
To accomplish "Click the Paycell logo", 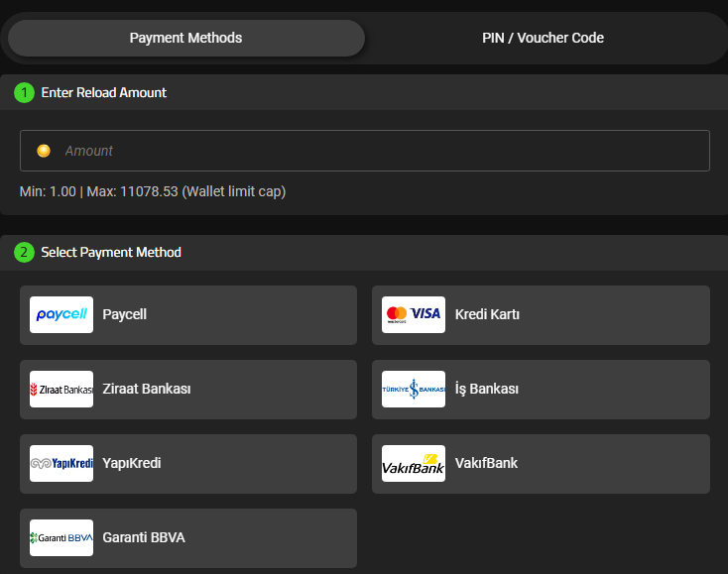I will 61,314.
